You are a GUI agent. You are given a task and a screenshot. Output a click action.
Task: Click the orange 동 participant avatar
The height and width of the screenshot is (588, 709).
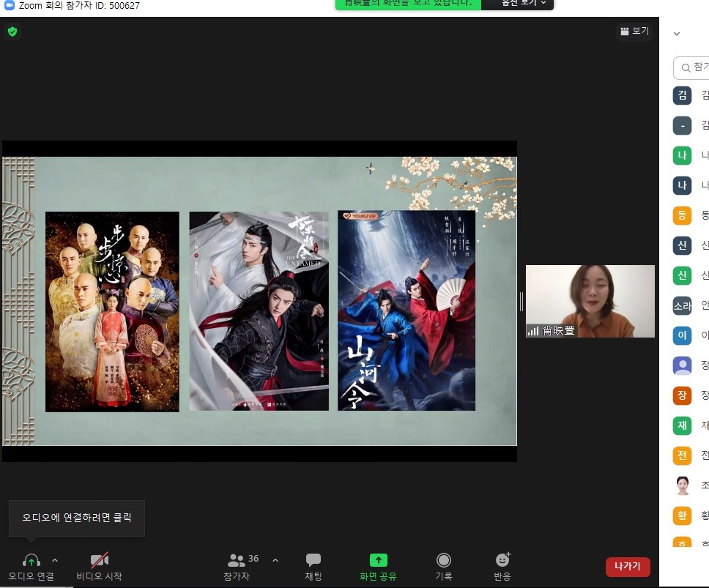click(x=682, y=215)
